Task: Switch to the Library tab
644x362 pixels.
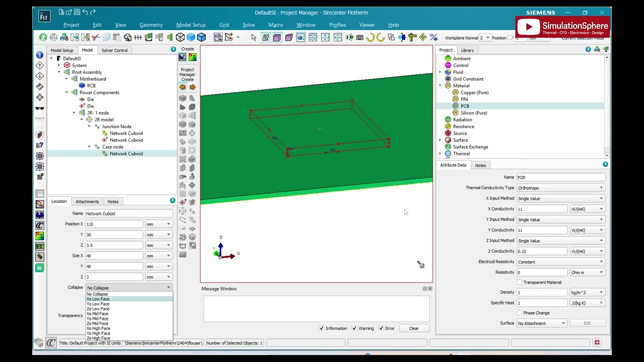Action: [x=467, y=50]
